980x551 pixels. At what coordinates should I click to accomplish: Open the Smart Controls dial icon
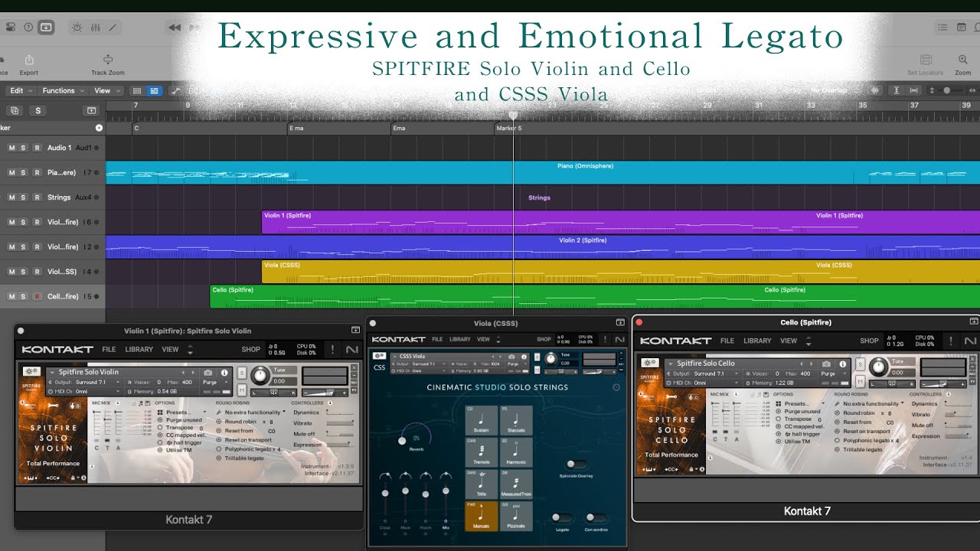(77, 27)
